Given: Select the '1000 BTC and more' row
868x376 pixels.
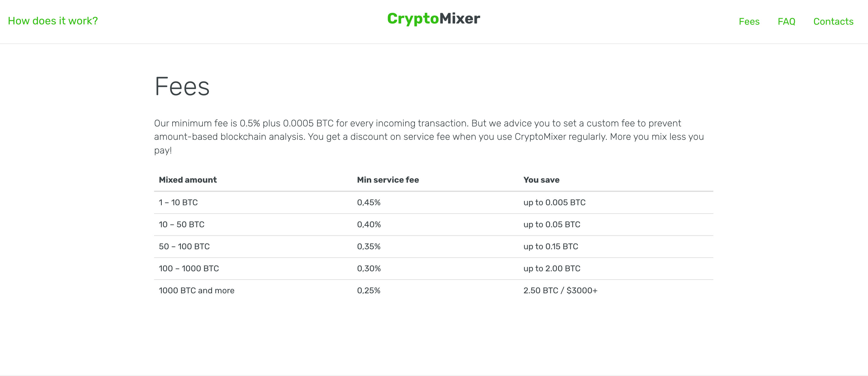Looking at the screenshot, I should [196, 290].
